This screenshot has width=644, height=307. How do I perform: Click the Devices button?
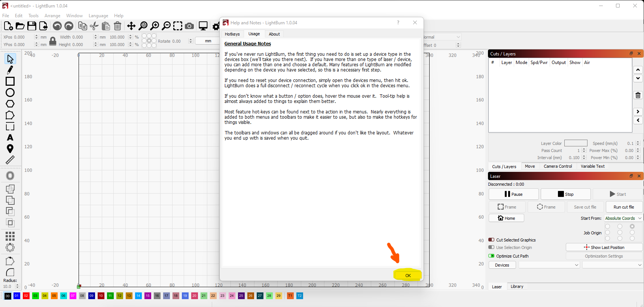tap(502, 265)
